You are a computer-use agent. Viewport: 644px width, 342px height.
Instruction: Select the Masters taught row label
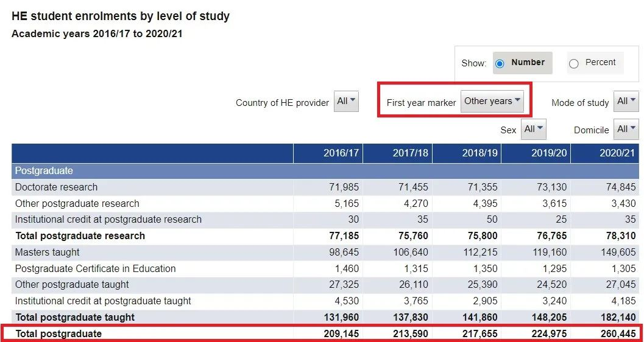(x=48, y=253)
